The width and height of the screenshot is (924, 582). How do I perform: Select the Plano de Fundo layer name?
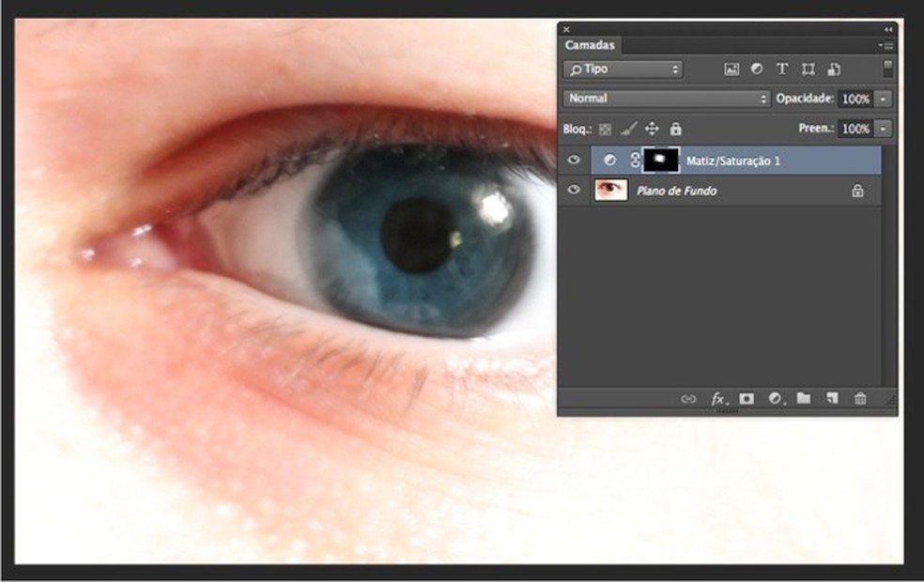point(676,191)
